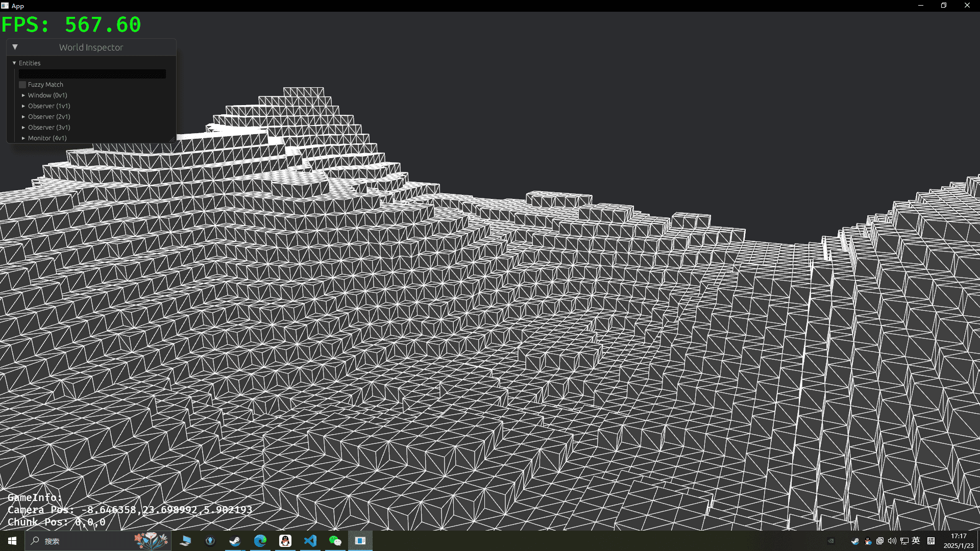The width and height of the screenshot is (980, 551).
Task: Click the entity search filter field
Action: (x=92, y=74)
